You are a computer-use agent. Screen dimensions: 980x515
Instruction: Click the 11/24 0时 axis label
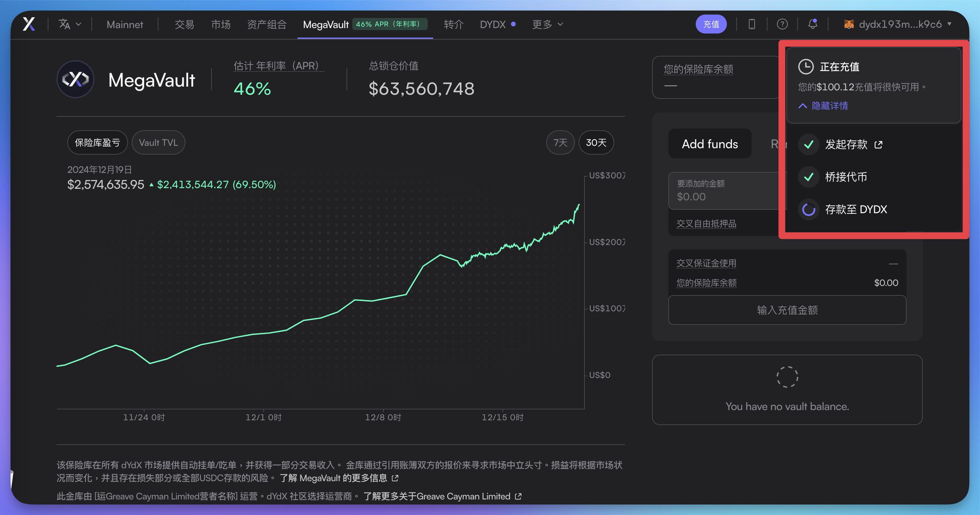144,417
